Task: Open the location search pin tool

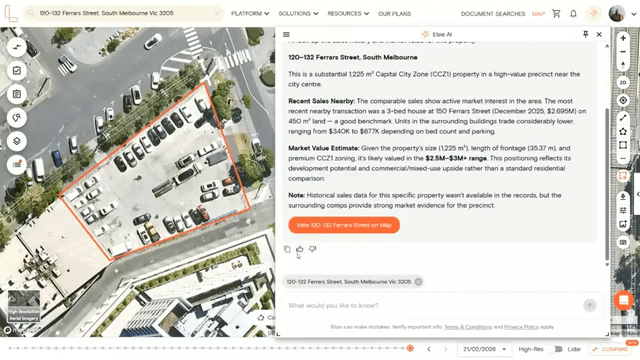Action: click(17, 118)
